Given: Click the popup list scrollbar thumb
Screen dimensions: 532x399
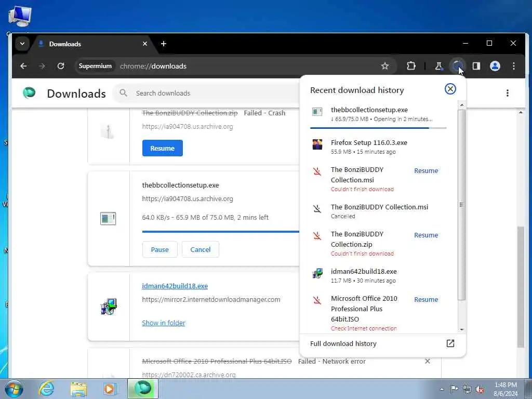Looking at the screenshot, I should click(x=461, y=205).
